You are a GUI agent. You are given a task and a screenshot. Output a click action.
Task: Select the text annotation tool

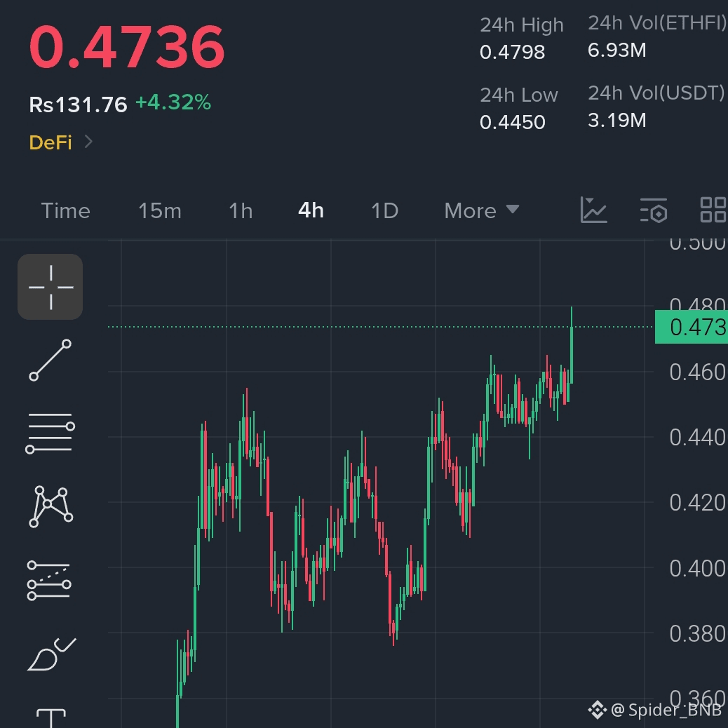tap(51, 717)
